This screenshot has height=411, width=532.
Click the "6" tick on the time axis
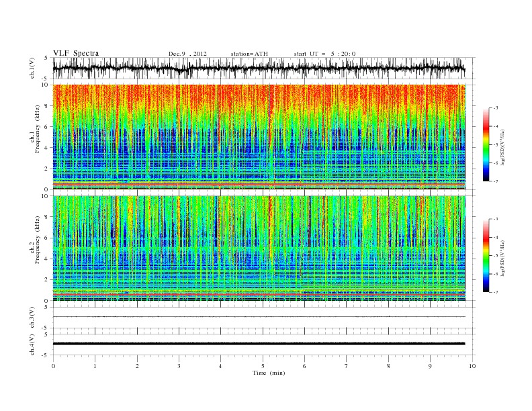point(304,366)
